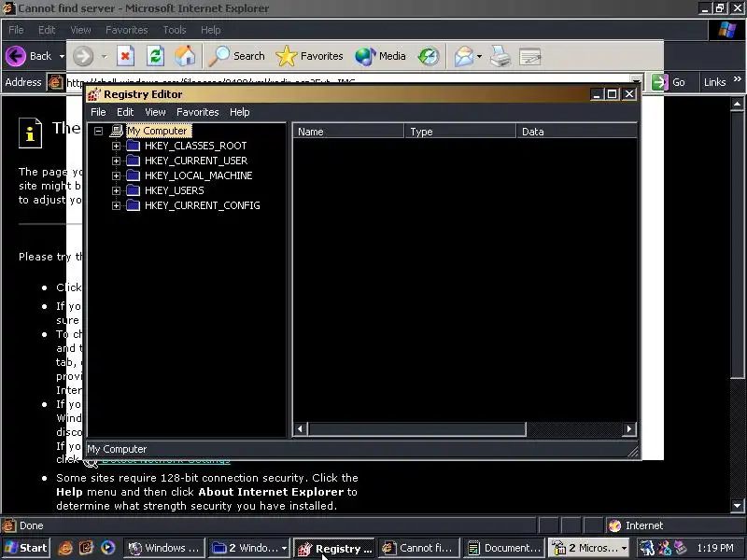Click the Back arrow icon in Internet Explorer
Viewport: 747px width, 560px height.
click(16, 56)
